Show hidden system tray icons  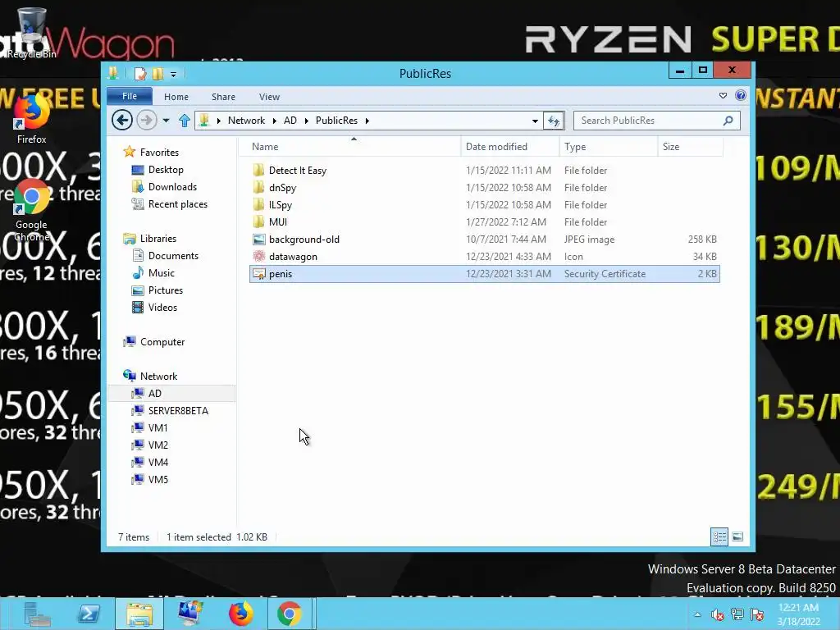click(697, 614)
